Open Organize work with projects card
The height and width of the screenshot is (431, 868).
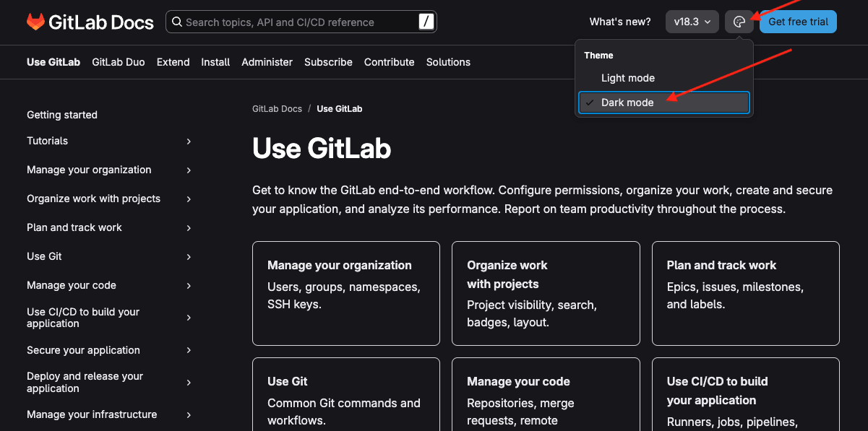(x=546, y=293)
